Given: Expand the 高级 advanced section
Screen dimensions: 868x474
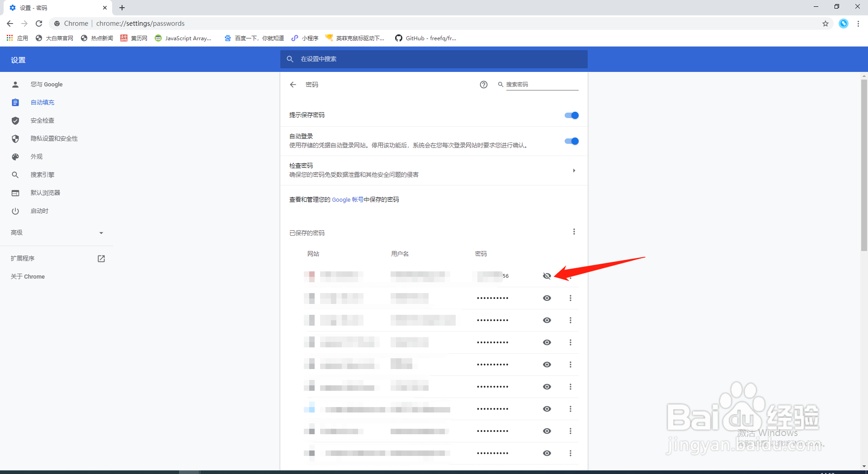Looking at the screenshot, I should coord(57,233).
